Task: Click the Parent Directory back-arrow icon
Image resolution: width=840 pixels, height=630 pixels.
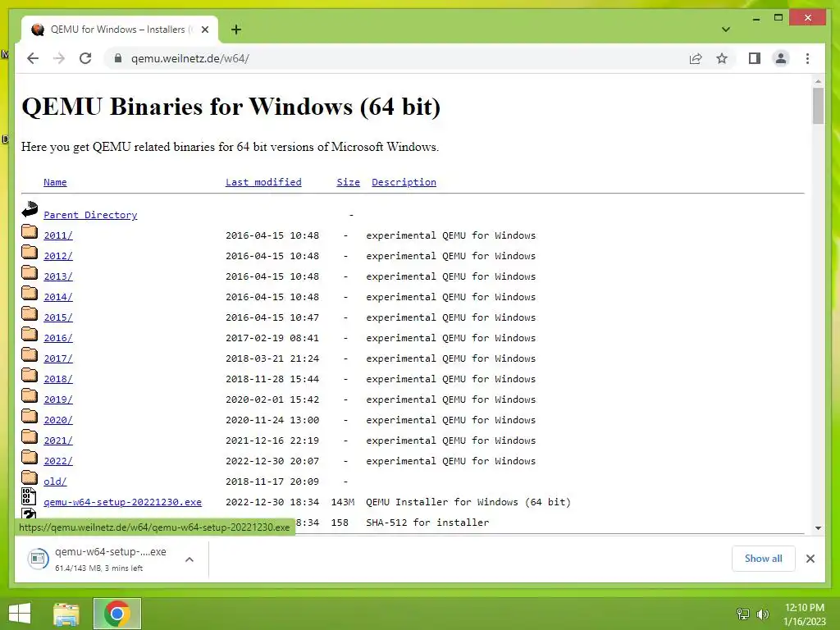Action: click(x=30, y=209)
